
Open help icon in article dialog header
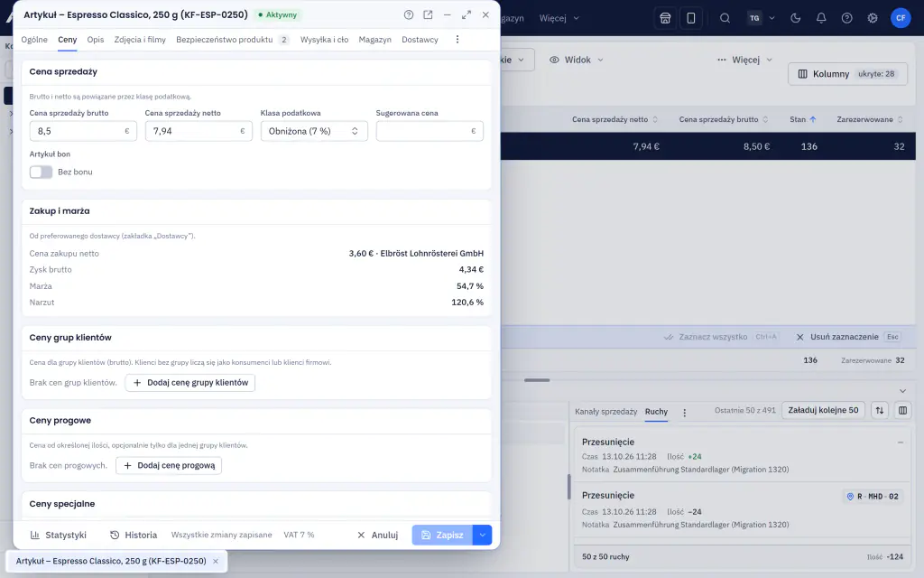409,14
